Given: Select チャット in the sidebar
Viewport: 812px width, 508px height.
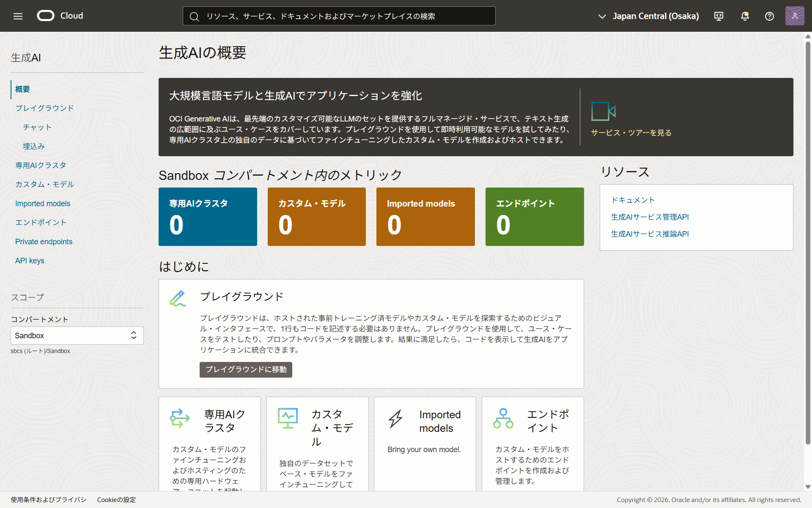Looking at the screenshot, I should coord(37,127).
